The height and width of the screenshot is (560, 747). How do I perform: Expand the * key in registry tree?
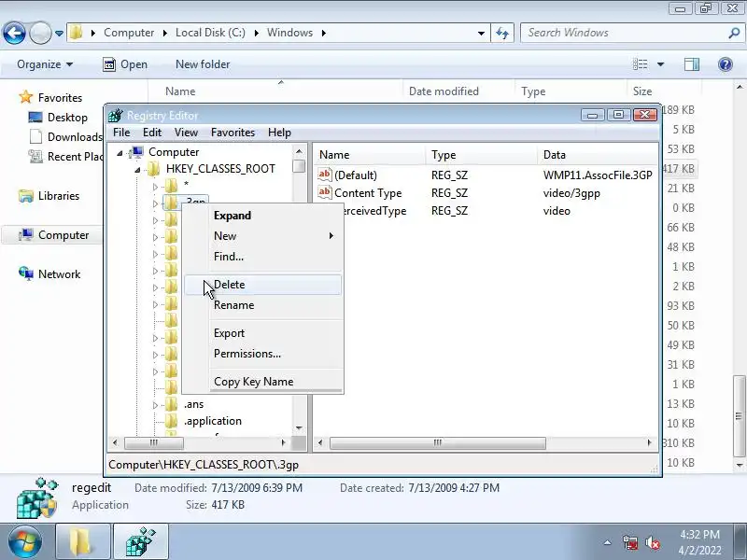click(155, 187)
